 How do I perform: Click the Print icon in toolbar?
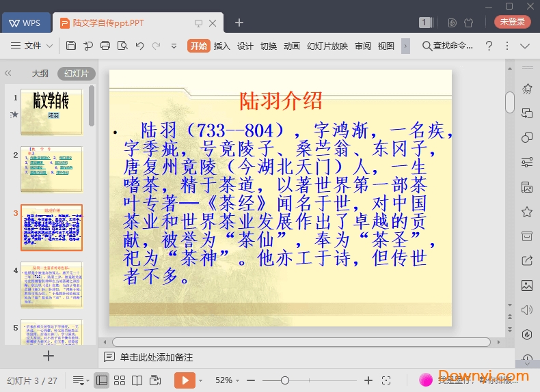click(x=105, y=46)
